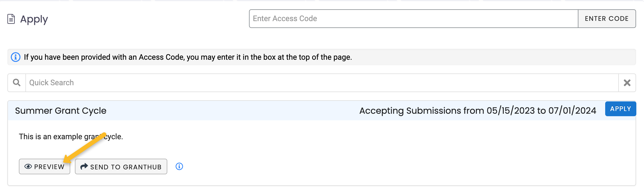Open the PREVIEW button
Screen dimensions: 644x188
tap(45, 167)
